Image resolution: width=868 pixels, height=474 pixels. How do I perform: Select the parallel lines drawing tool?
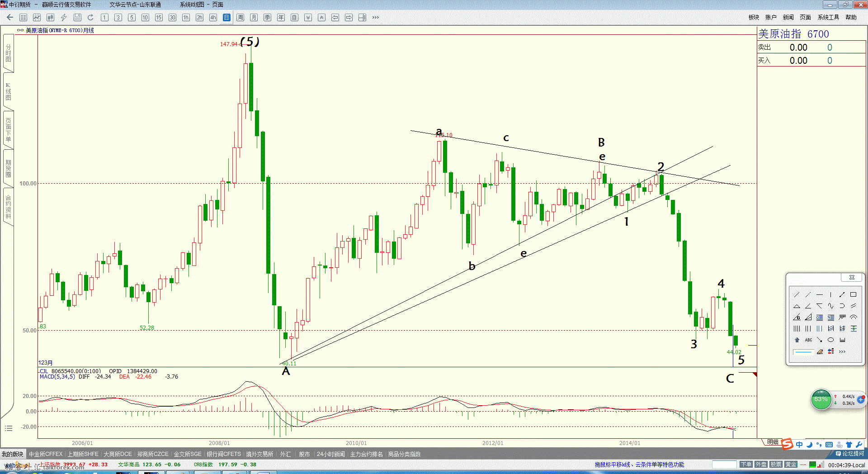853,306
